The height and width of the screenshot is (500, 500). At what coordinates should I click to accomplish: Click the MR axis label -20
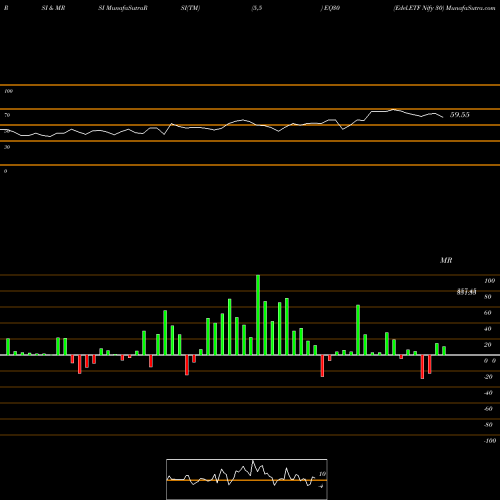pyautogui.click(x=488, y=377)
